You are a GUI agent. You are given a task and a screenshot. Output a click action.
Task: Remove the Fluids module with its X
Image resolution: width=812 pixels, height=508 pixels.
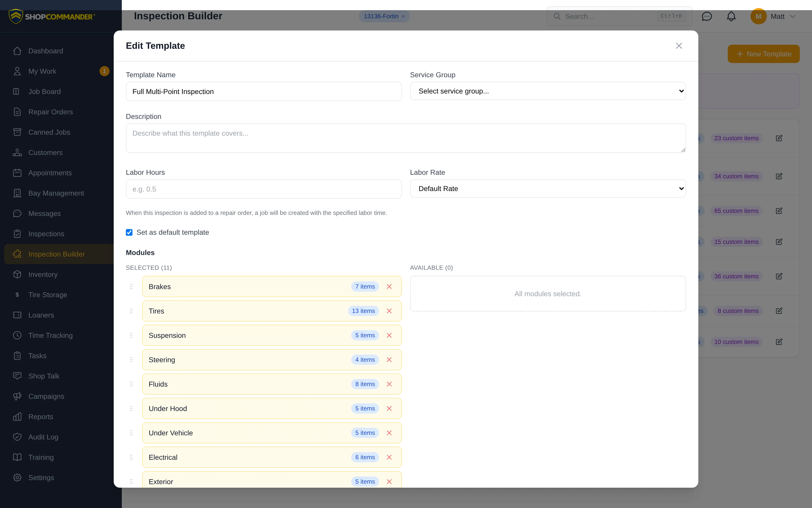coord(389,384)
